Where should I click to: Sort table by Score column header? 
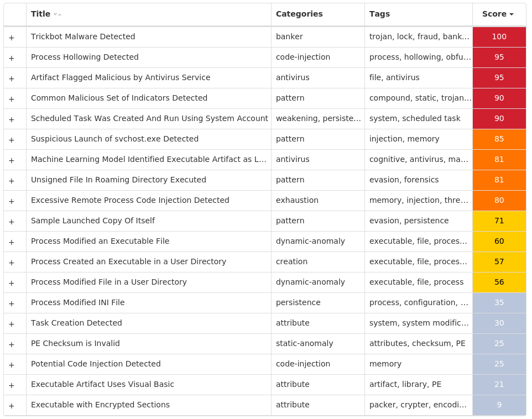pos(498,14)
